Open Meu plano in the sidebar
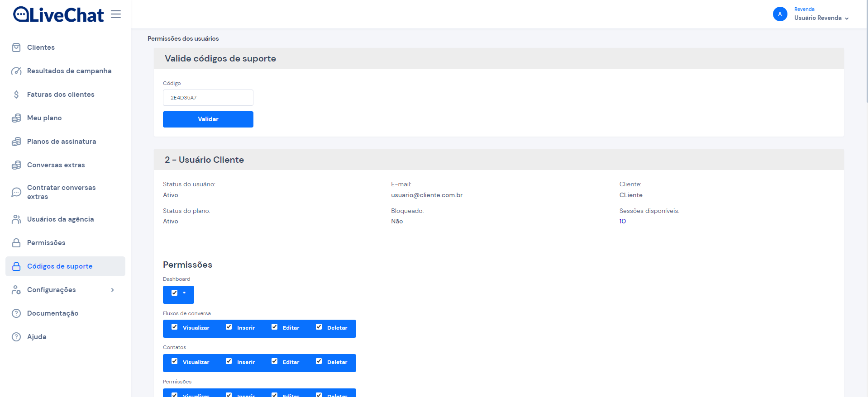 44,118
